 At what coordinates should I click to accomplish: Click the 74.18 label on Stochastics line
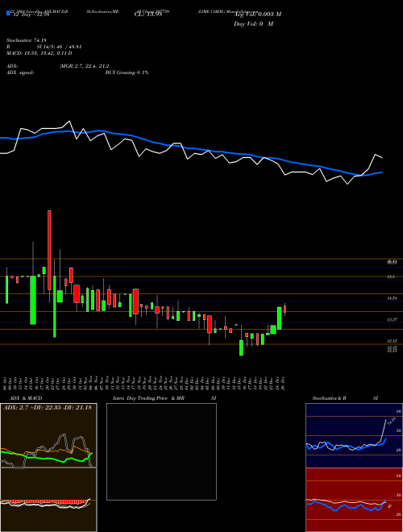(391, 421)
